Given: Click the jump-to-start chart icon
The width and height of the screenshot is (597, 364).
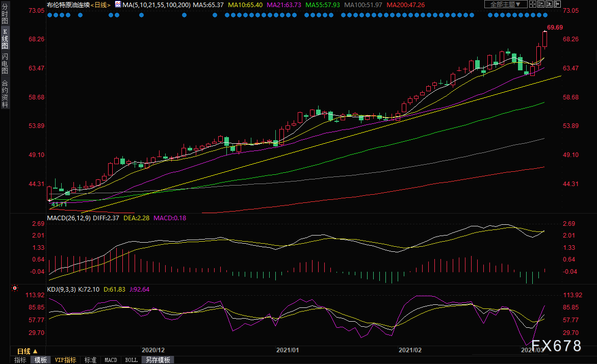Looking at the screenshot, I should pyautogui.click(x=540, y=5).
